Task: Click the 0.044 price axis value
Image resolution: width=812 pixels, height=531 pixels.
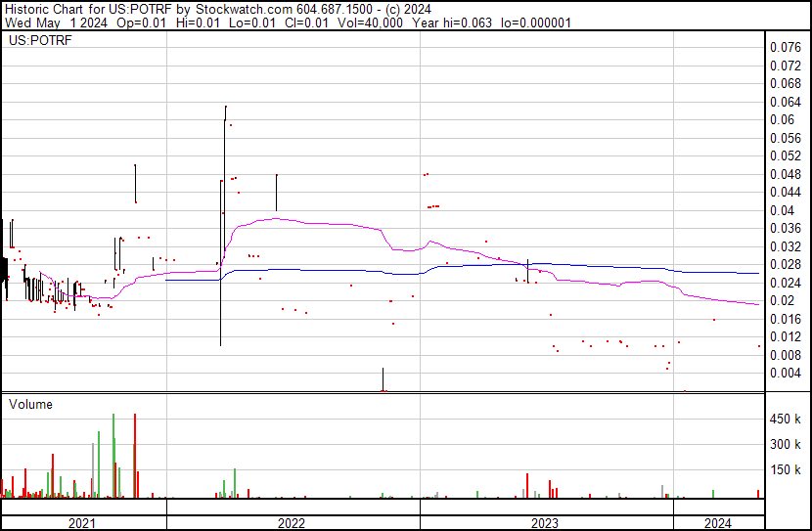Action: tap(786, 193)
